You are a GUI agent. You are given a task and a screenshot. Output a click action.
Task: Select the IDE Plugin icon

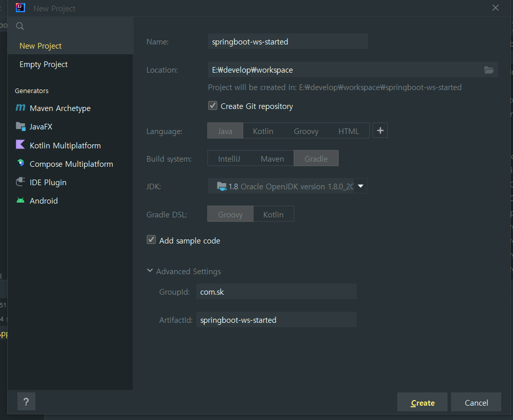pos(20,182)
